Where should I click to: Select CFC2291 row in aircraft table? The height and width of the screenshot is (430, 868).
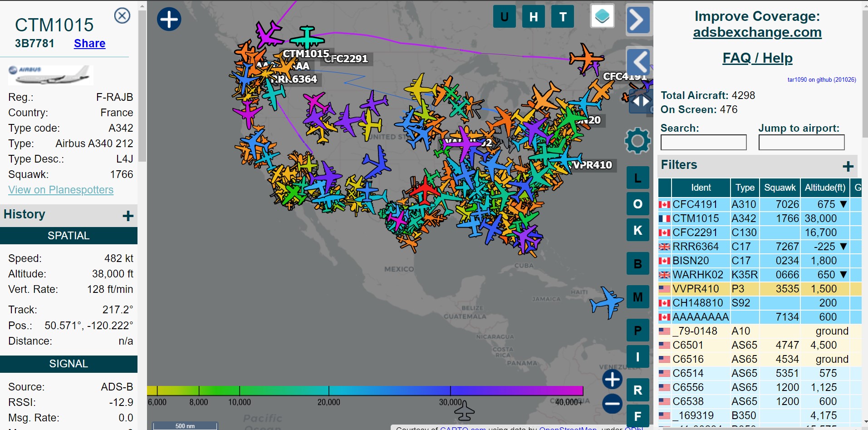pyautogui.click(x=760, y=232)
